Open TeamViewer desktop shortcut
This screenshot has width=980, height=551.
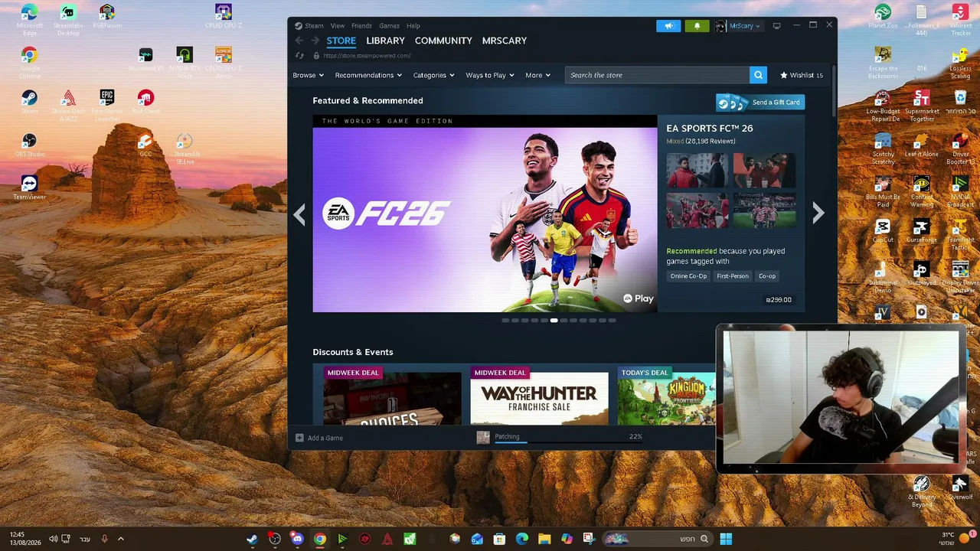[29, 187]
